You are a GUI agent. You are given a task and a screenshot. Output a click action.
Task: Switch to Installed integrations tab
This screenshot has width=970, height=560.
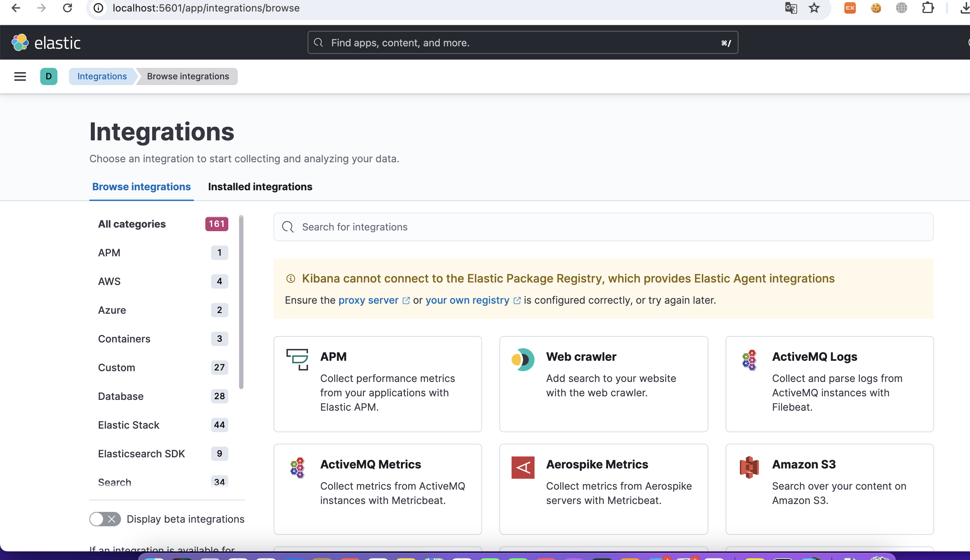(260, 187)
